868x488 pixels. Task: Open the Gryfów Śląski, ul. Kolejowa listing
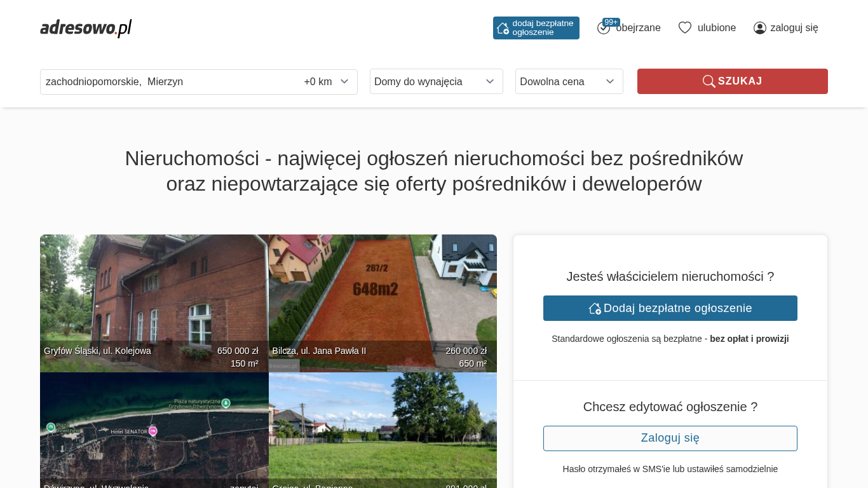154,302
